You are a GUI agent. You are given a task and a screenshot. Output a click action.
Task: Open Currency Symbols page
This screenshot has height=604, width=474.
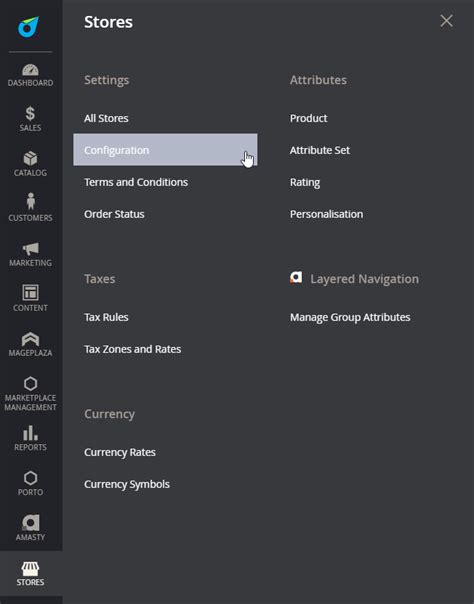click(x=127, y=484)
